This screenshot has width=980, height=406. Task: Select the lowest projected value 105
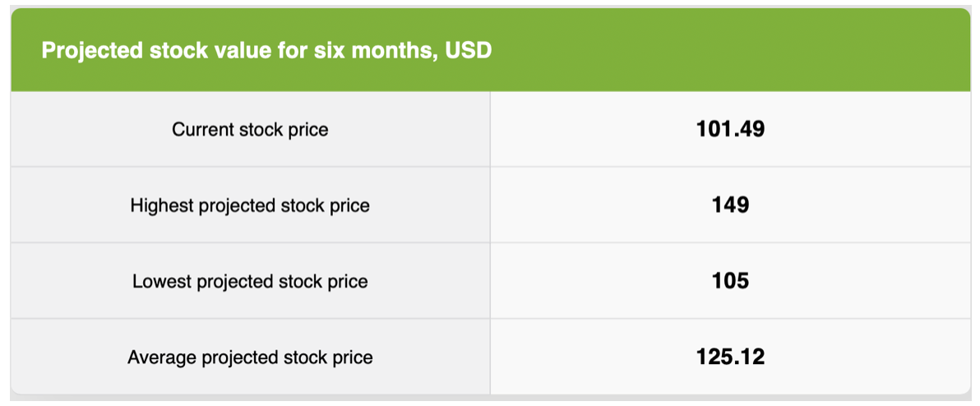click(730, 281)
